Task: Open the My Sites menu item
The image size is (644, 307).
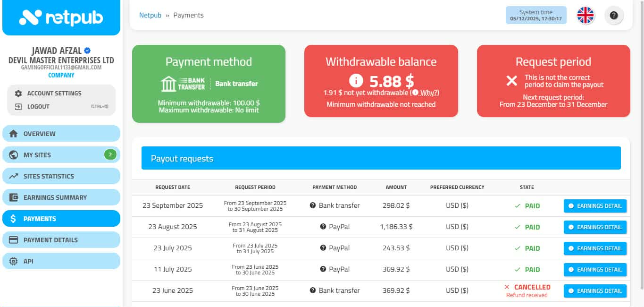Action: 61,155
